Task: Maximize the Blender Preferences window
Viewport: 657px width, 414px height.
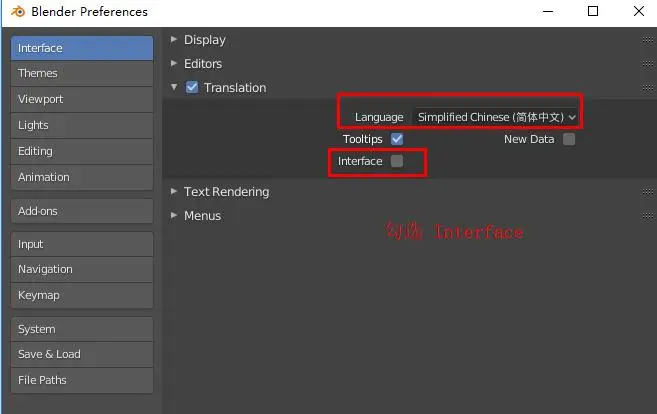Action: (x=593, y=11)
